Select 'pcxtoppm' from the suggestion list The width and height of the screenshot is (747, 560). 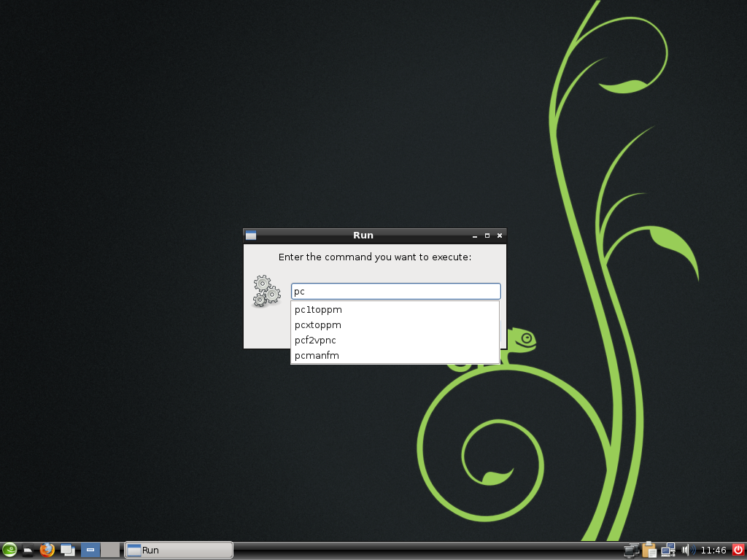tap(395, 324)
